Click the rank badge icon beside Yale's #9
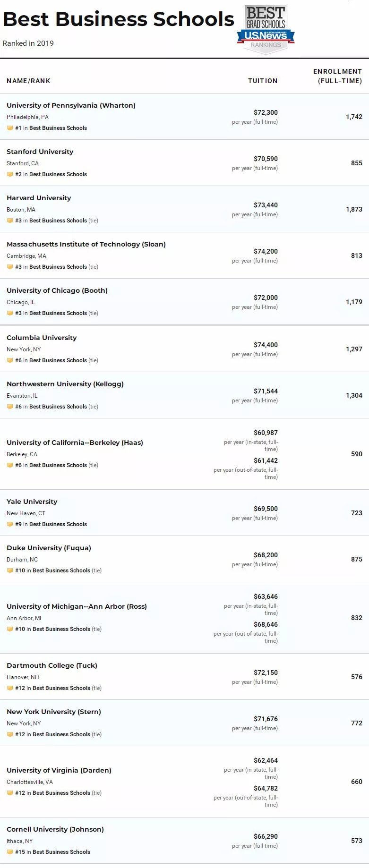Screen dimensions: 369x868 point(10,524)
